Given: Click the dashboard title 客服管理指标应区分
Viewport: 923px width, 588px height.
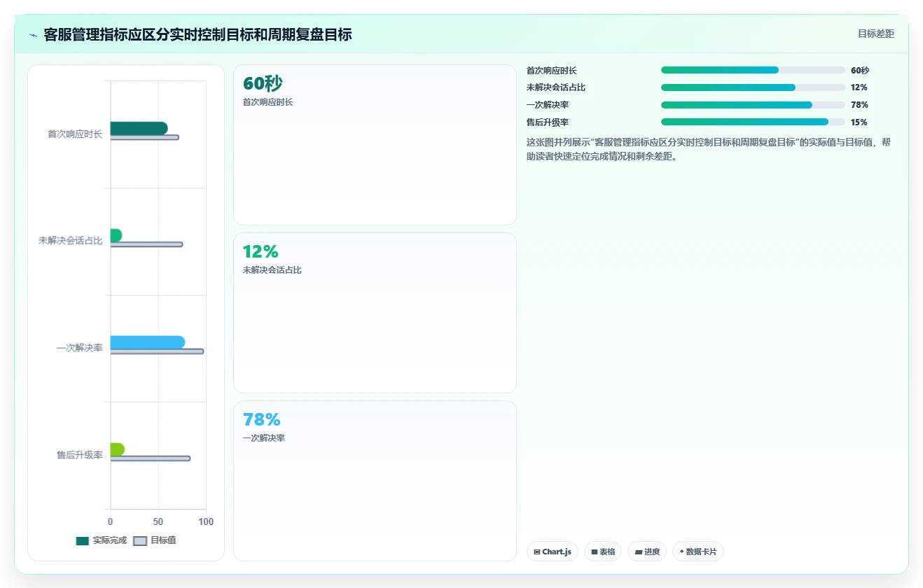Looking at the screenshot, I should 197,34.
